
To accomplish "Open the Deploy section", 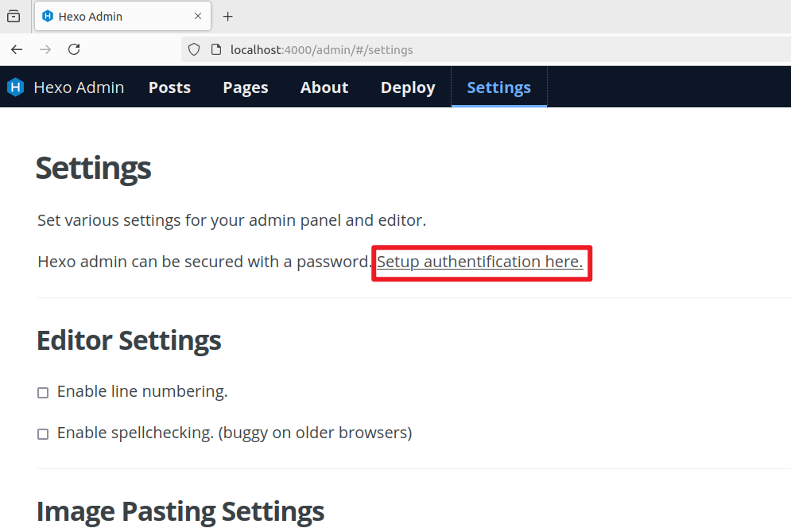I will 408,87.
